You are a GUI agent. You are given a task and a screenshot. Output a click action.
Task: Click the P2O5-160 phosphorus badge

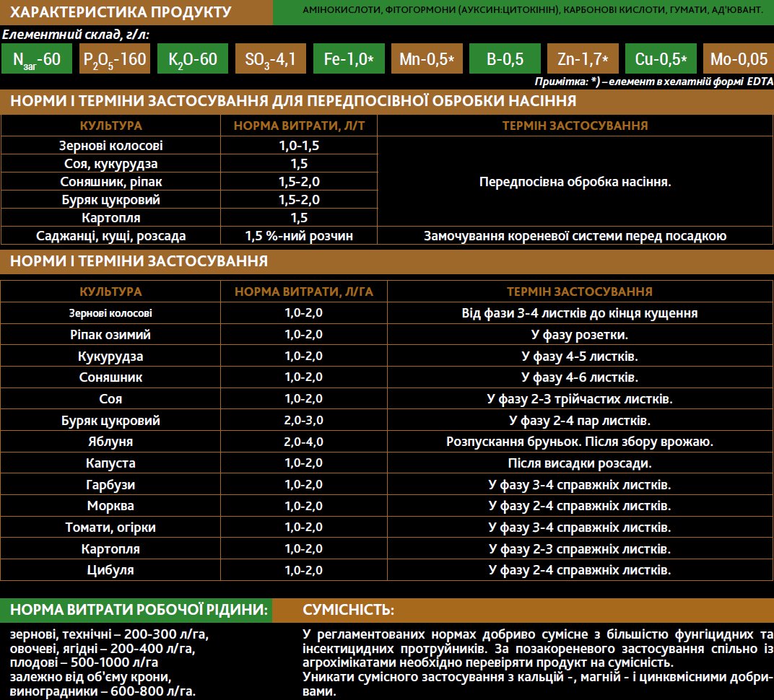pyautogui.click(x=115, y=58)
